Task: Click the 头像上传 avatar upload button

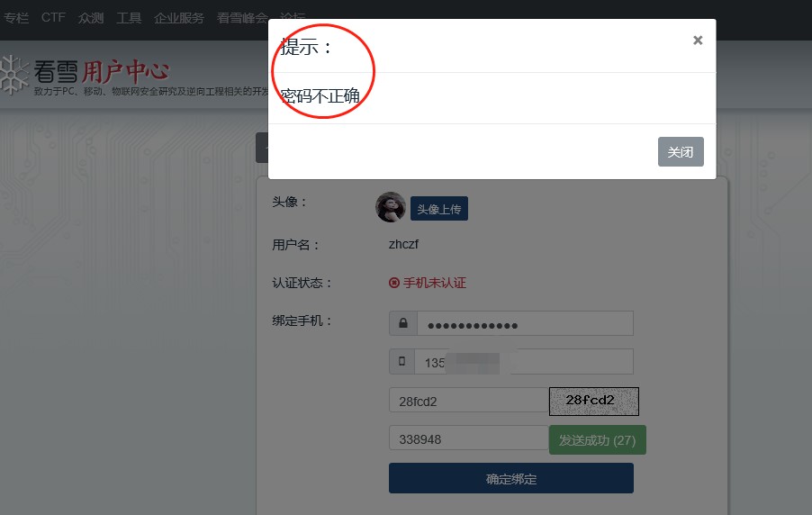Action: pyautogui.click(x=439, y=209)
